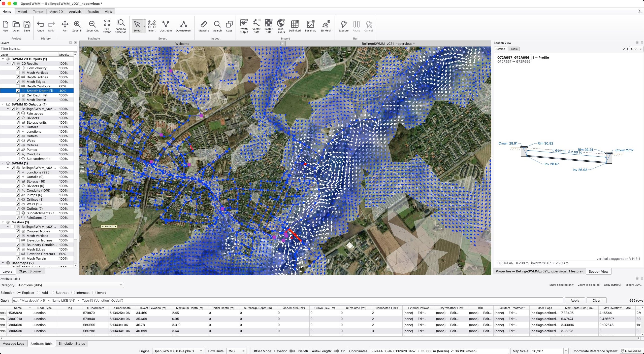The width and height of the screenshot is (644, 354).
Task: Open the Message Logs tab
Action: coord(13,343)
